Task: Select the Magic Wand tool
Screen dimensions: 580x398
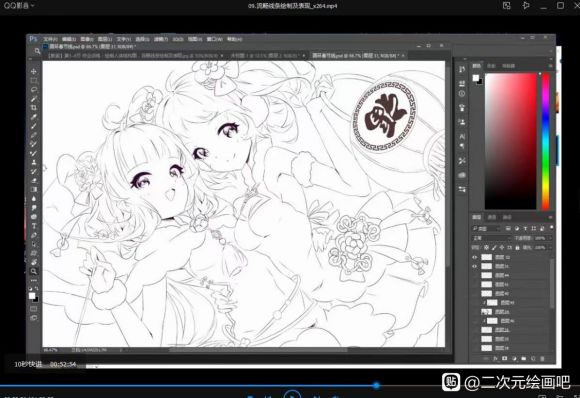Action: click(x=34, y=99)
